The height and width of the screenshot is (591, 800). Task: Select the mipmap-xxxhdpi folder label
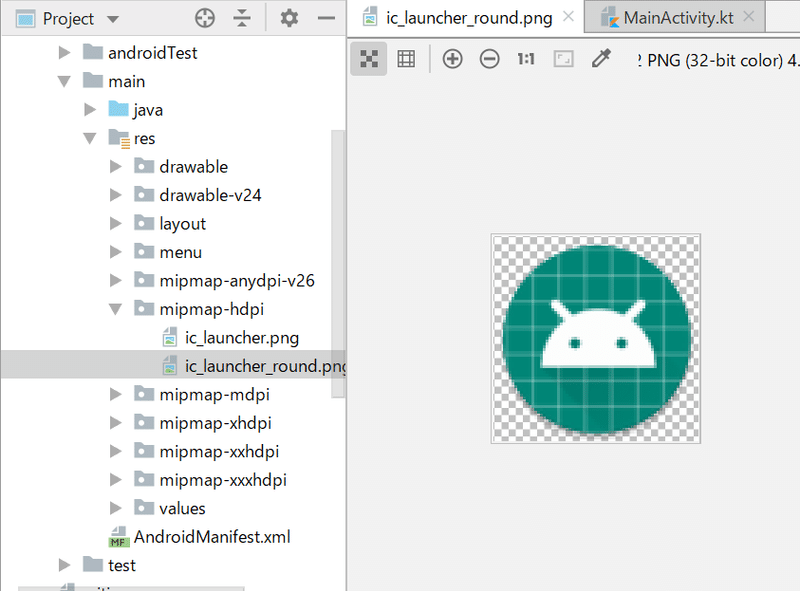point(222,481)
